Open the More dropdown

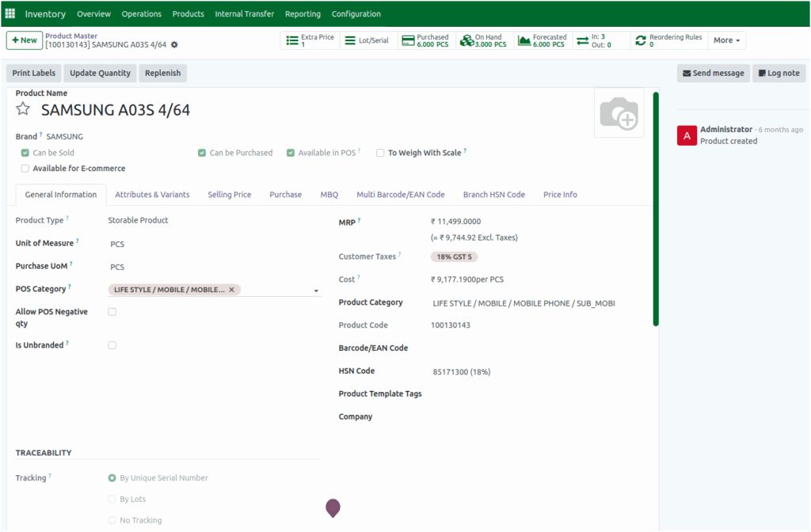point(725,40)
